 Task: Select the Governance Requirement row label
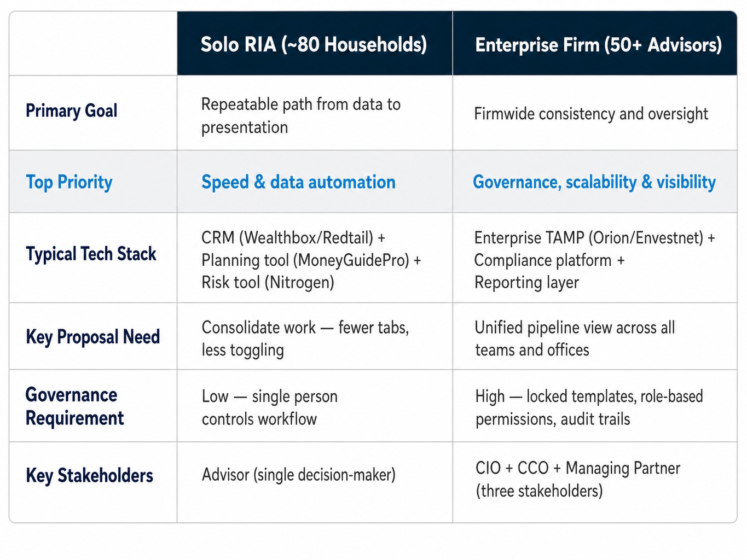coord(75,406)
